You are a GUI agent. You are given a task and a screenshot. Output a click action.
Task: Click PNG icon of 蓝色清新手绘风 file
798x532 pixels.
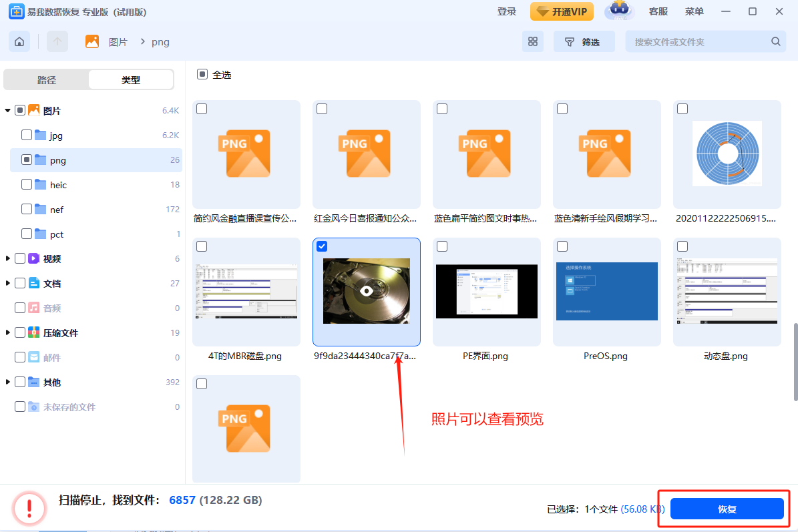pyautogui.click(x=604, y=154)
